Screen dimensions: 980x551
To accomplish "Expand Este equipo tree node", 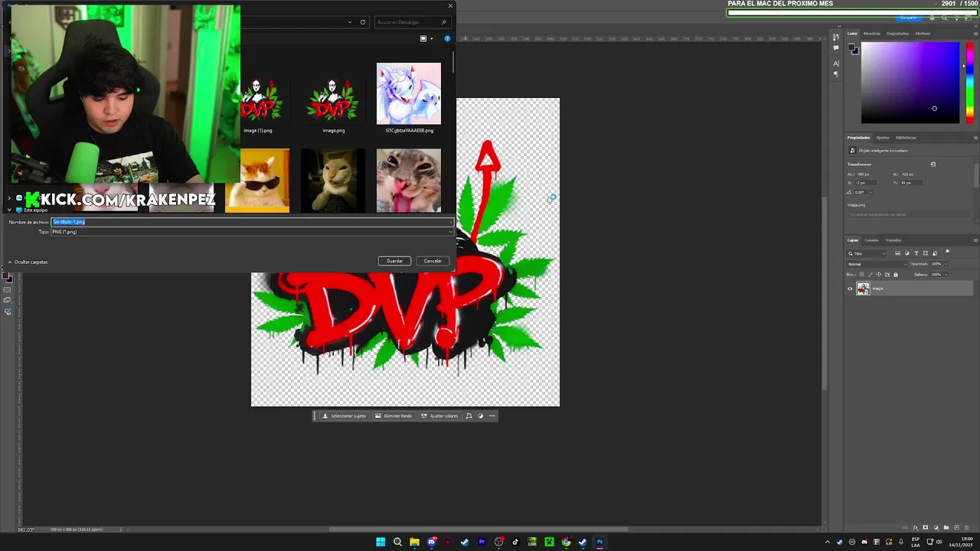I will (x=9, y=210).
